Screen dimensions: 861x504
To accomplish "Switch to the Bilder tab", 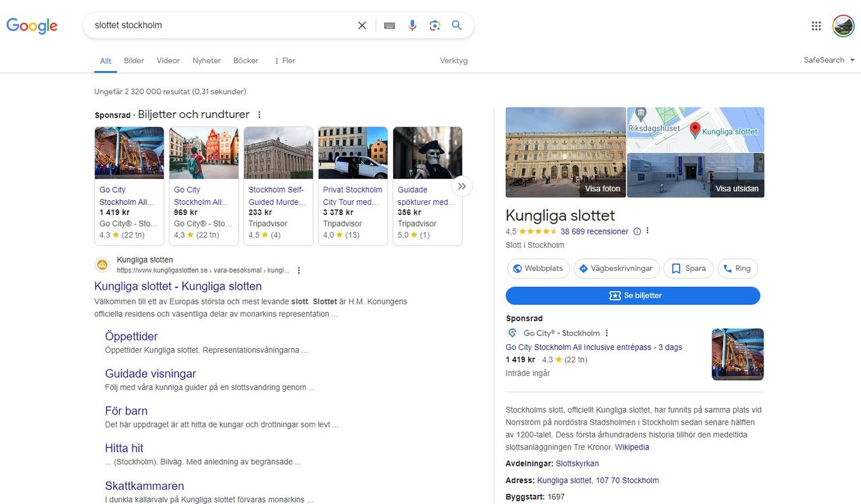I will 134,60.
